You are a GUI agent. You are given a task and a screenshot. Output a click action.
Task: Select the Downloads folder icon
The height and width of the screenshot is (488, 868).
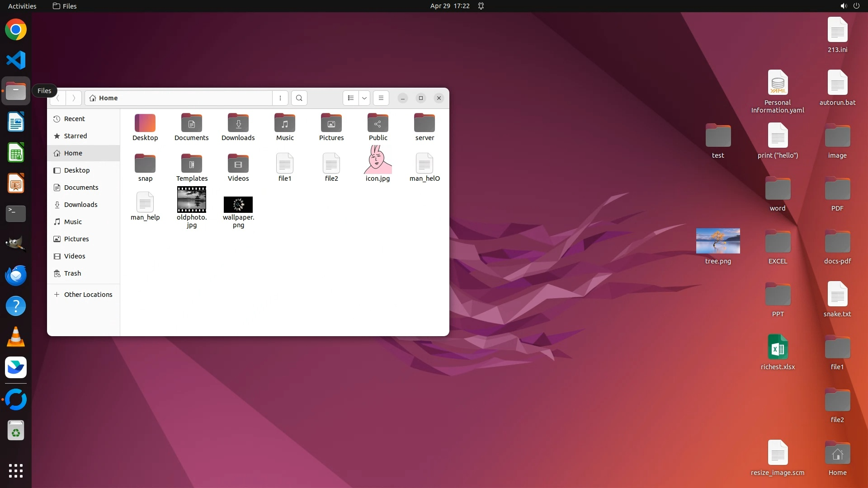tap(238, 124)
